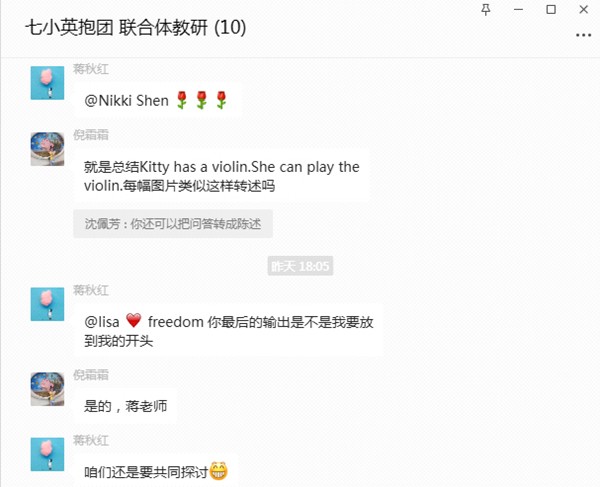Click 蒋秋红's avatar beside 咱们还是要共同探讨
The height and width of the screenshot is (487, 600).
(47, 454)
